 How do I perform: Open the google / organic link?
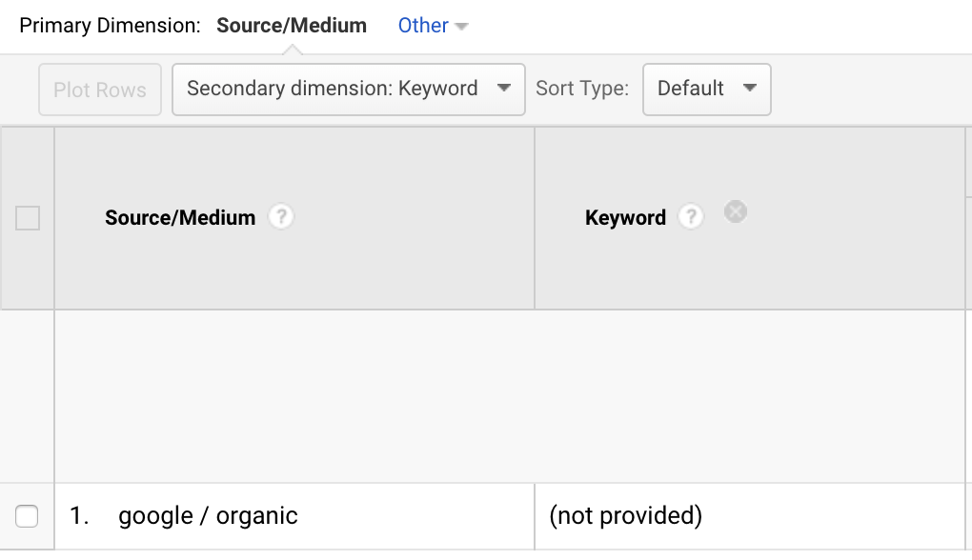(x=208, y=516)
